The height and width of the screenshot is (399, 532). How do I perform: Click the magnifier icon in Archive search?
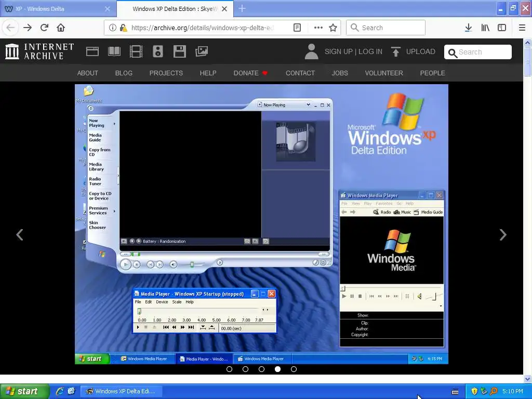(453, 52)
